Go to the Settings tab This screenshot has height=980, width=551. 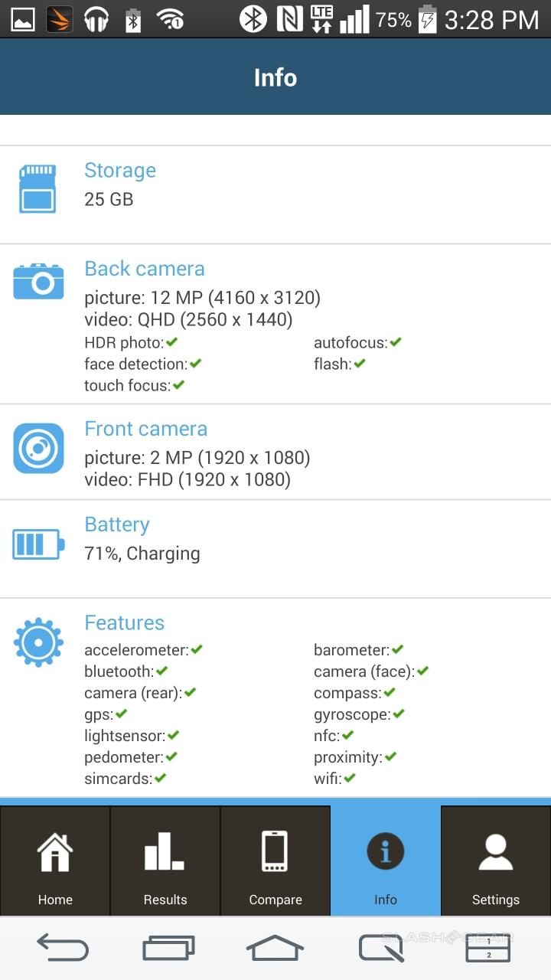pos(496,861)
